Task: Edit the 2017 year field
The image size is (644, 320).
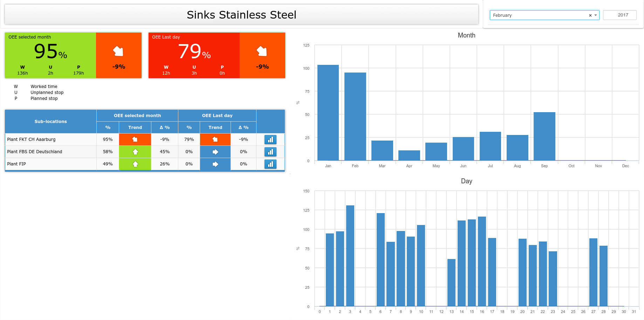Action: 619,15
